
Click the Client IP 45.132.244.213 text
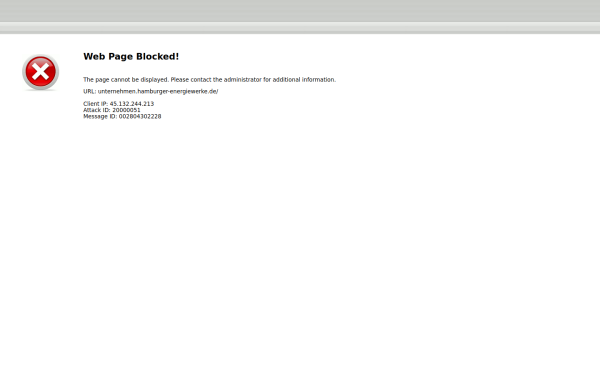(119, 104)
